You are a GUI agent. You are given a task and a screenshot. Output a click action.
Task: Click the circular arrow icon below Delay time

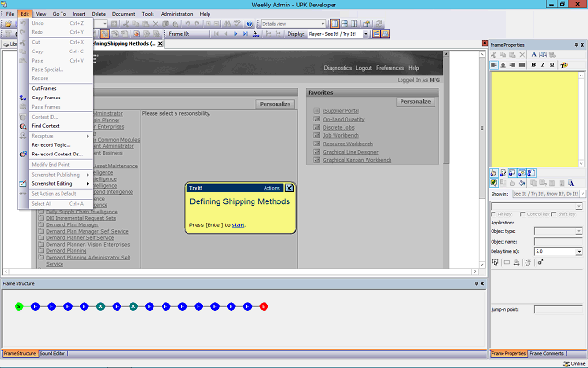[x=528, y=262]
